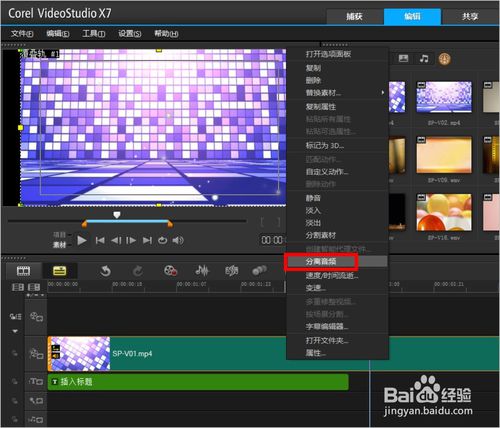The height and width of the screenshot is (428, 500).
Task: Click the left orange trim marker
Action: pos(85,224)
